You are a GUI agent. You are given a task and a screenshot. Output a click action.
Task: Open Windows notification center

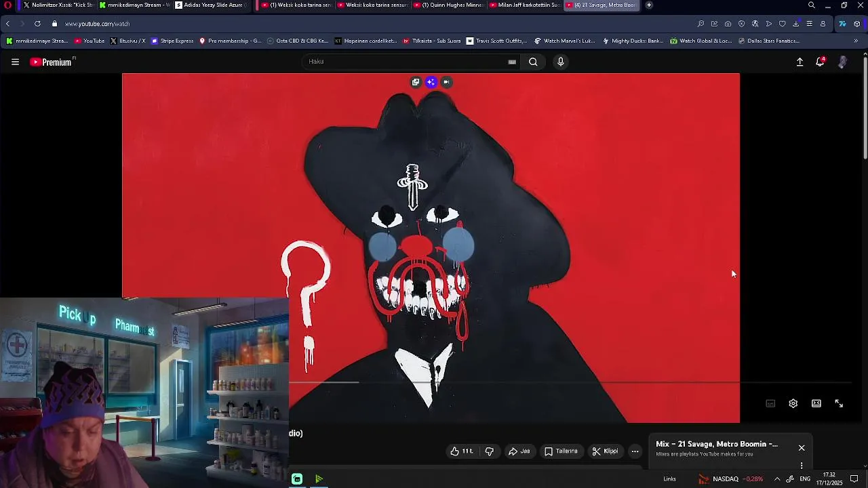click(x=854, y=479)
